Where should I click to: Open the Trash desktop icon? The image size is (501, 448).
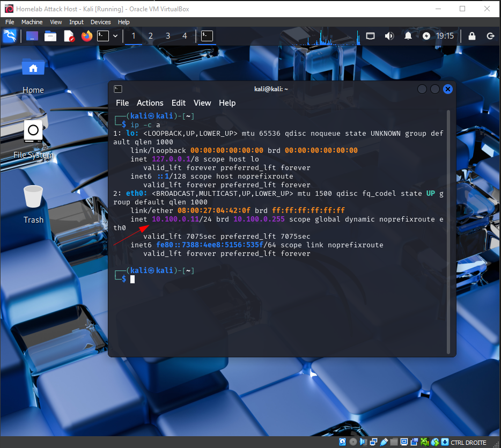(33, 204)
